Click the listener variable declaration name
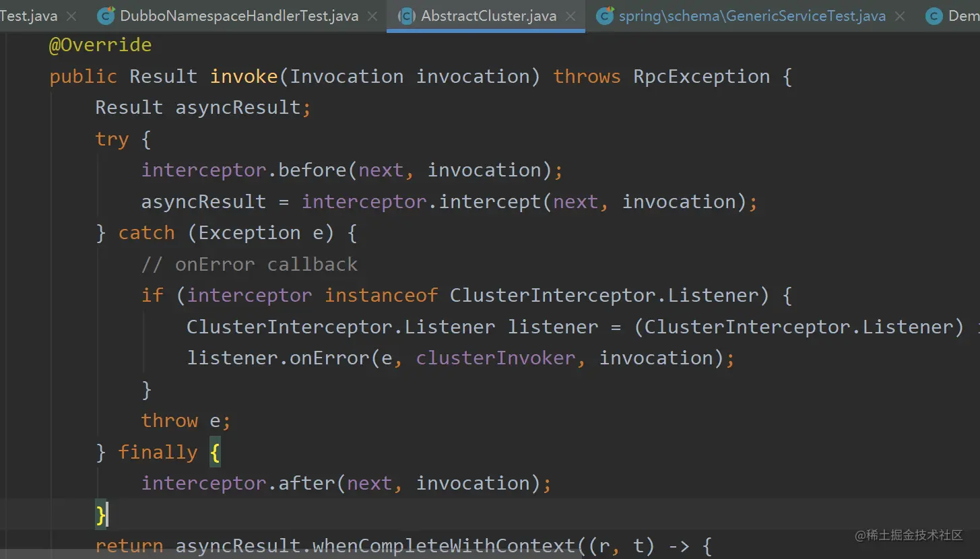This screenshot has width=980, height=559. [x=553, y=327]
